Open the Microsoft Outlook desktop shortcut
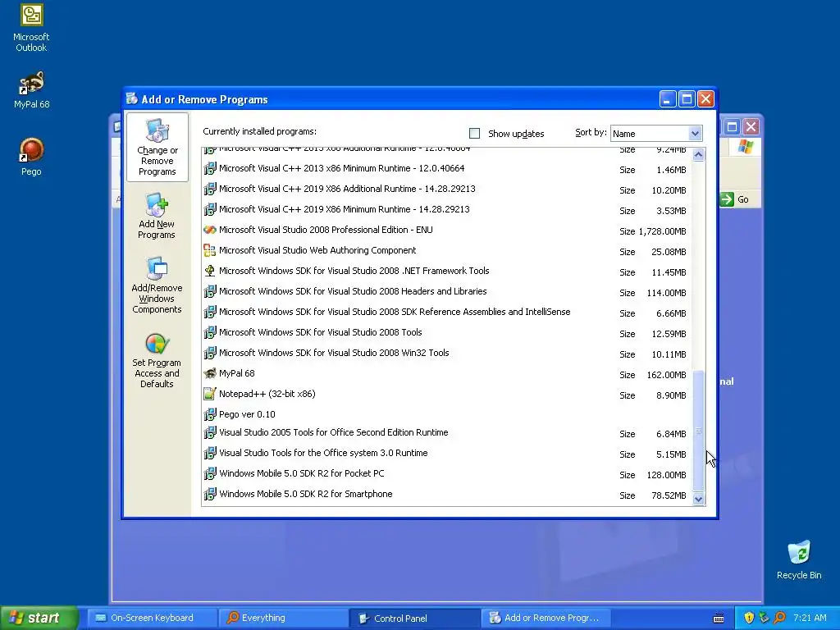840x630 pixels. click(31, 28)
